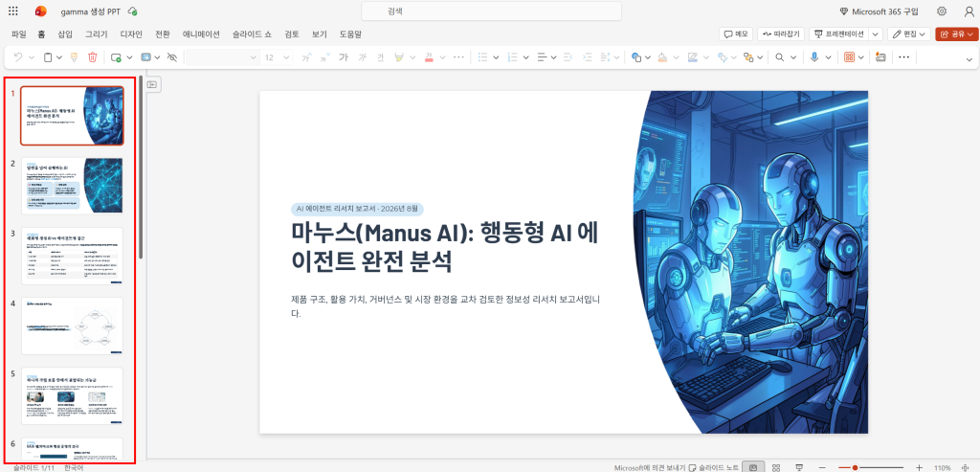
Task: Switch to the 디자인 tab
Action: tap(131, 34)
